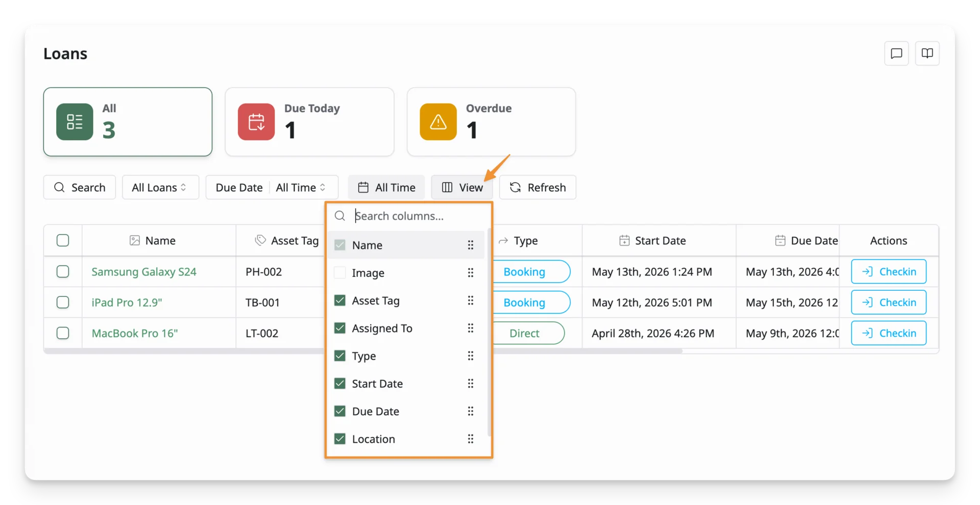
Task: Click calendar icon in Start Date header
Action: point(624,240)
